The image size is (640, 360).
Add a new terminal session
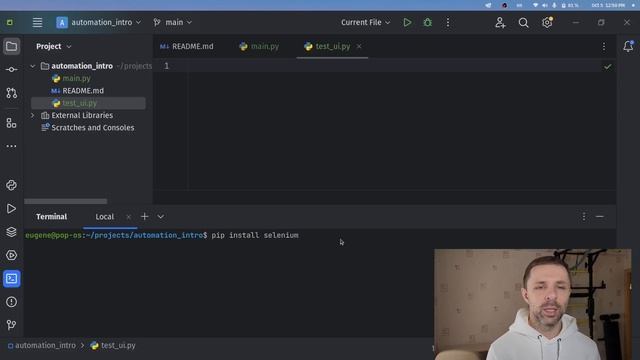[144, 217]
